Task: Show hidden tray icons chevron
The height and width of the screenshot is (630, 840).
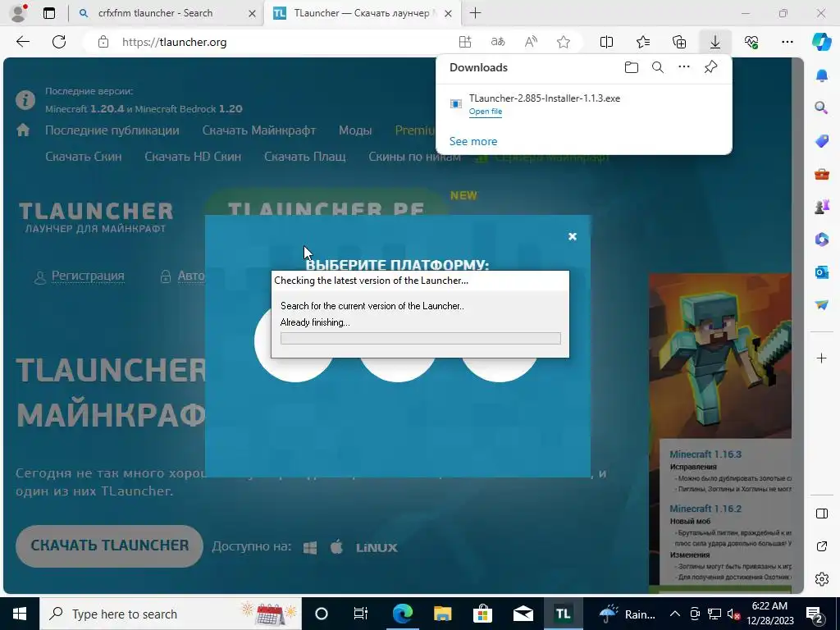Action: pos(675,614)
